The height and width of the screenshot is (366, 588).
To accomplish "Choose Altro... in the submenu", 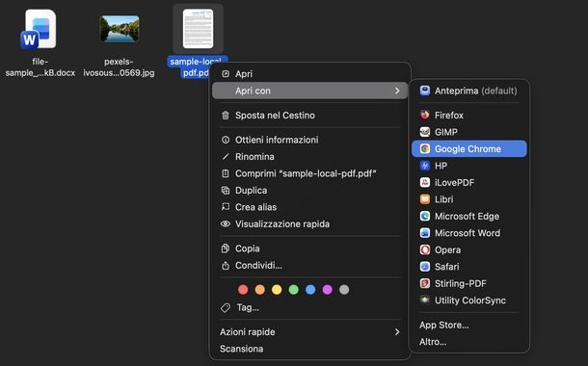I will pyautogui.click(x=433, y=342).
